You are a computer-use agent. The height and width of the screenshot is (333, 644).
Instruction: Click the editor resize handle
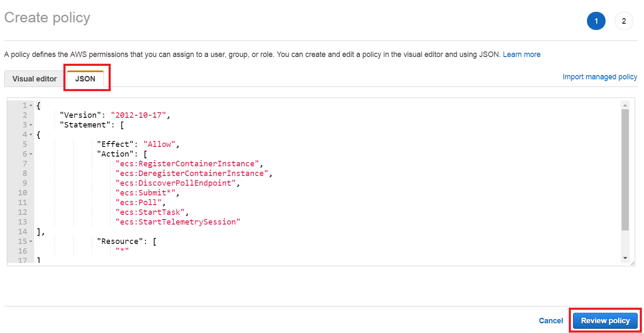(633, 264)
